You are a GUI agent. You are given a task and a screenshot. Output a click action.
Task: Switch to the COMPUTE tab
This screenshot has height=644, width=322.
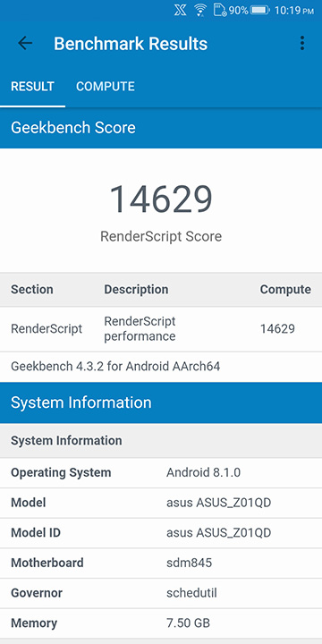[x=106, y=86]
